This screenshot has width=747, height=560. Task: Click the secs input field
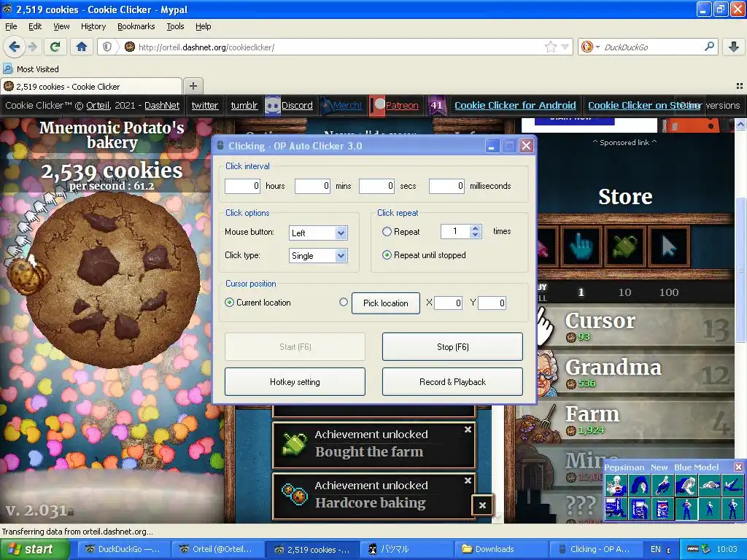(377, 186)
